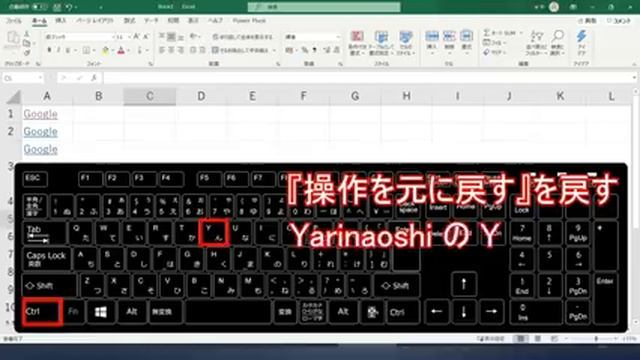This screenshot has width=640, height=360.
Task: Click the Format Painter brush icon
Action: 27,52
